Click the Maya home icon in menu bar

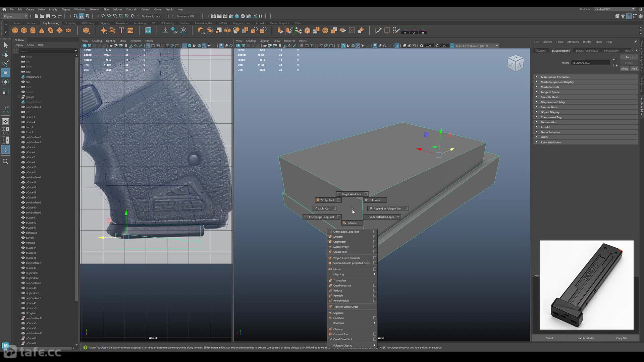pyautogui.click(x=4, y=9)
